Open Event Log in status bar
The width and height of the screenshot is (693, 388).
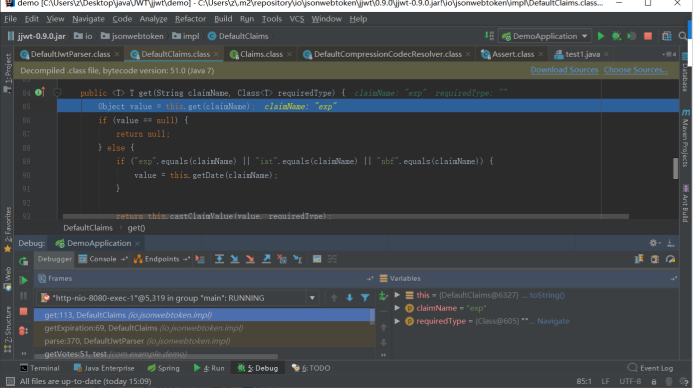point(650,368)
